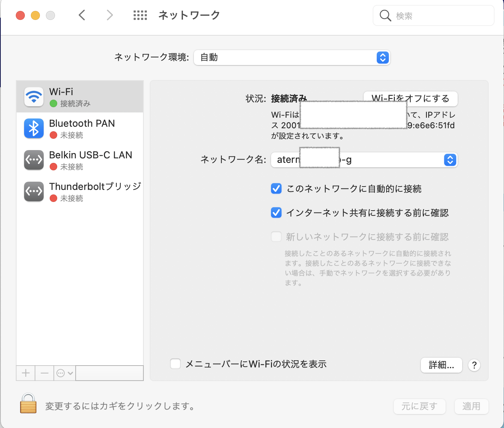Open the service action menu (ellipsis)
This screenshot has height=428, width=504.
coord(65,373)
